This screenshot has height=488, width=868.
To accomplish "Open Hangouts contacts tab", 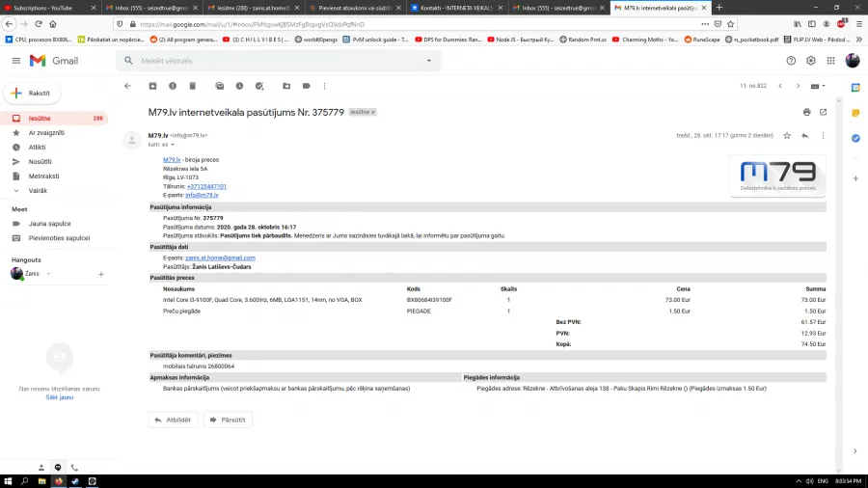I will pos(41,468).
